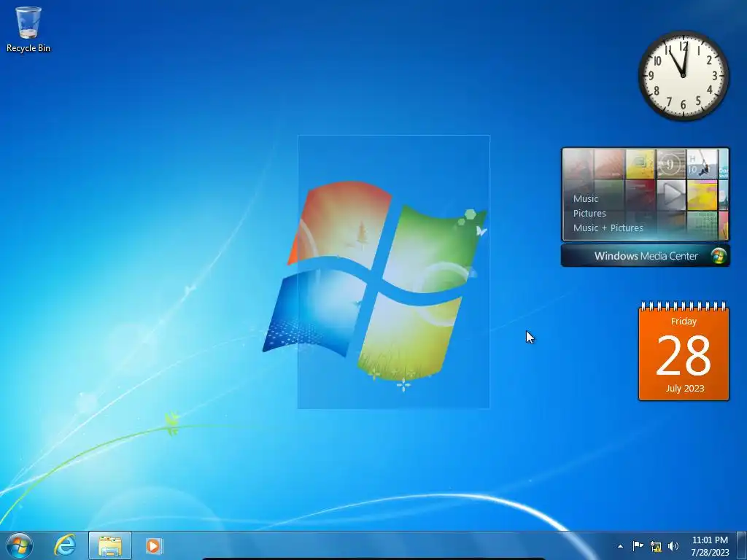Open Windows Explorer from the taskbar
The height and width of the screenshot is (560, 747).
tap(109, 545)
